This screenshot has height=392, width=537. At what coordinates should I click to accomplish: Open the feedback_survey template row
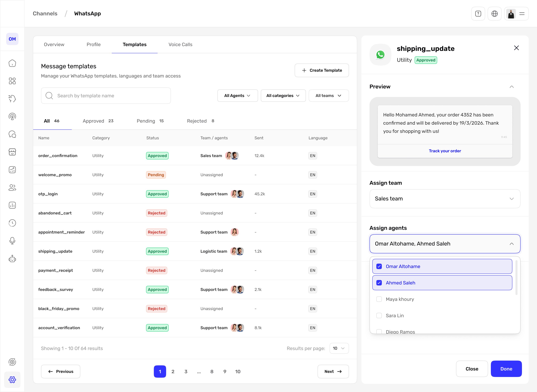tap(195, 289)
